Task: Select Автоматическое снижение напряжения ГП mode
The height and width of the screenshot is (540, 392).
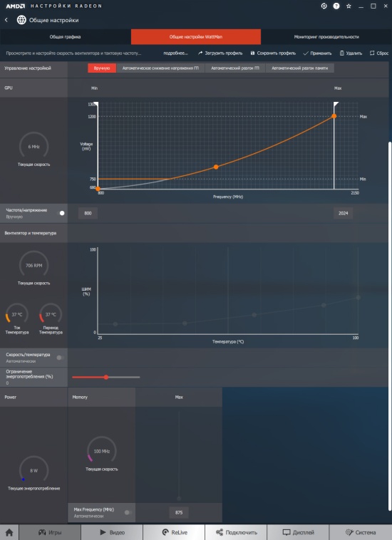Action: pos(160,68)
